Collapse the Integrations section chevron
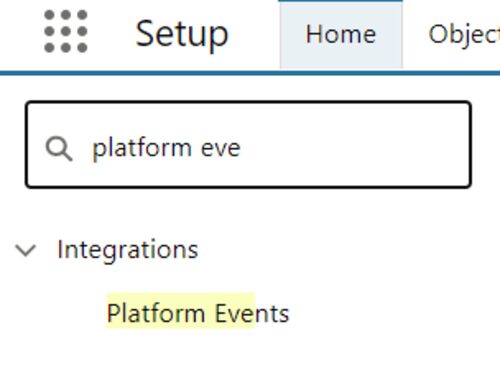This screenshot has height=378, width=500. tap(26, 250)
